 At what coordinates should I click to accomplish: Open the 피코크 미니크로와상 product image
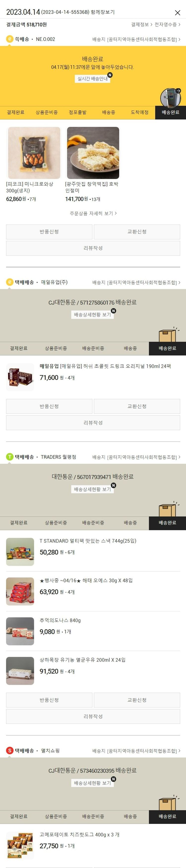click(x=34, y=153)
